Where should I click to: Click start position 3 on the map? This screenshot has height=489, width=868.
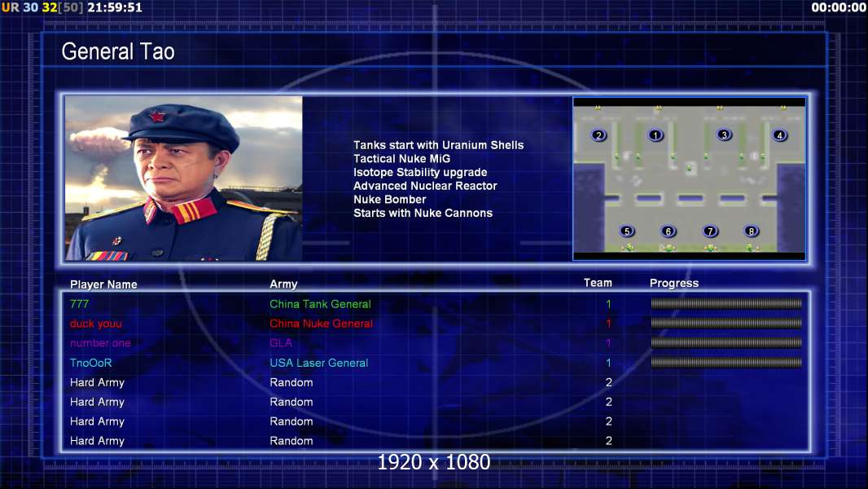724,134
